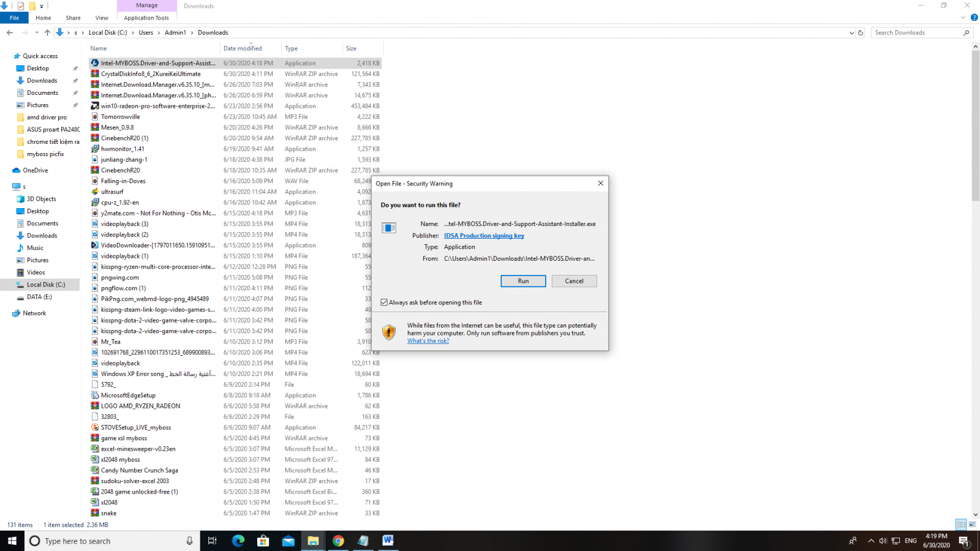This screenshot has height=551, width=980.
Task: Click the Task View taskbar icon
Action: tap(213, 541)
